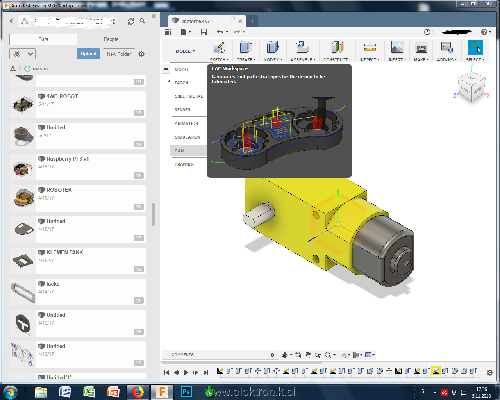Viewport: 500px width, 400px height.
Task: Open the Modify tools
Action: tap(273, 50)
